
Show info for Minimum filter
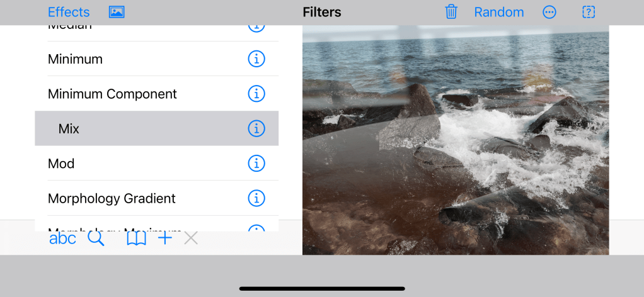(x=256, y=59)
